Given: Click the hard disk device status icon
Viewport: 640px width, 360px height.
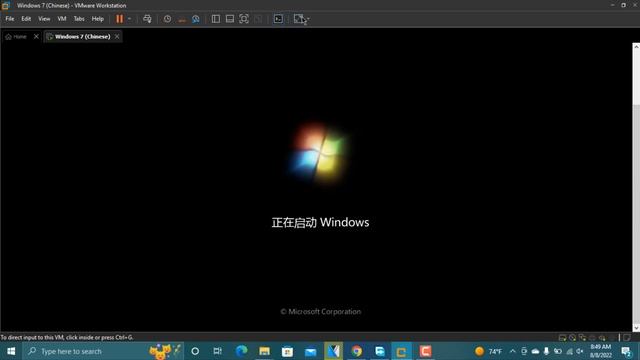Looking at the screenshot, I should click(x=562, y=338).
